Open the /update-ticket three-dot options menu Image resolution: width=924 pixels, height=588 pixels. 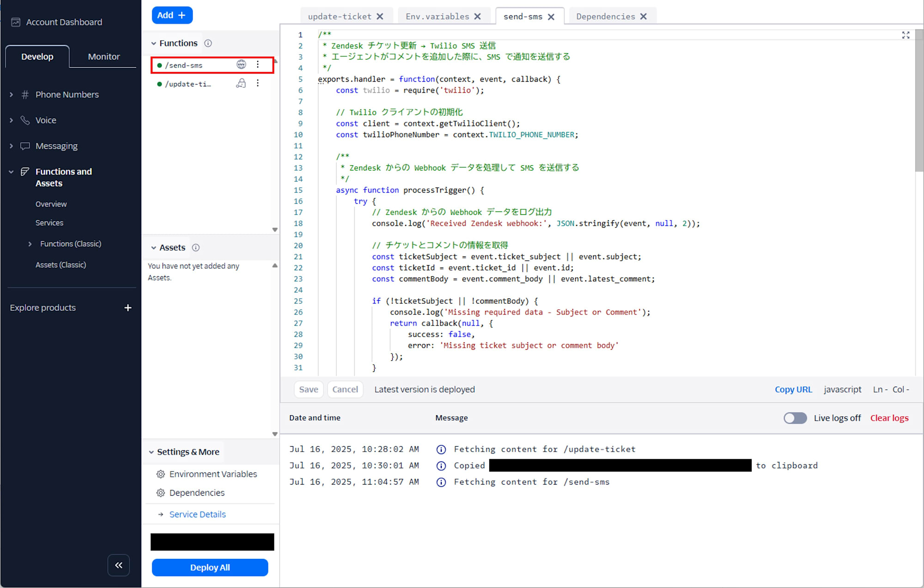coord(258,83)
